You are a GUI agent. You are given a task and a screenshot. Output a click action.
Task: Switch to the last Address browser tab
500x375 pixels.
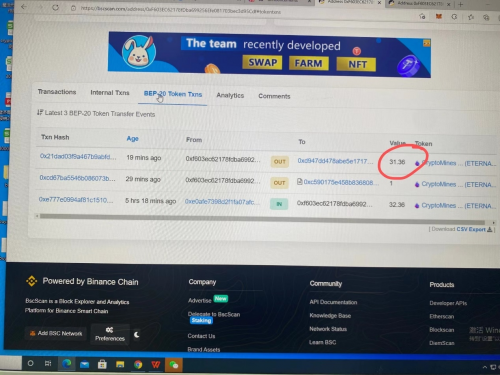[419, 4]
